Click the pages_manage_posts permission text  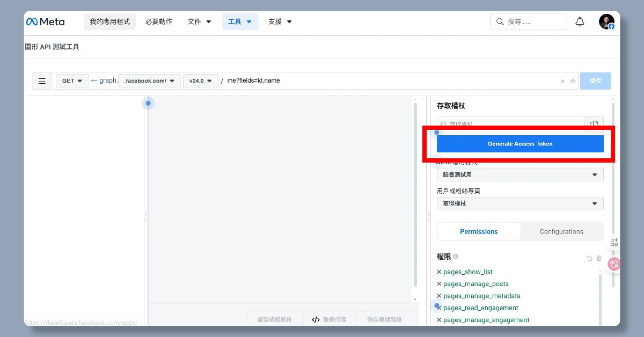pos(476,284)
